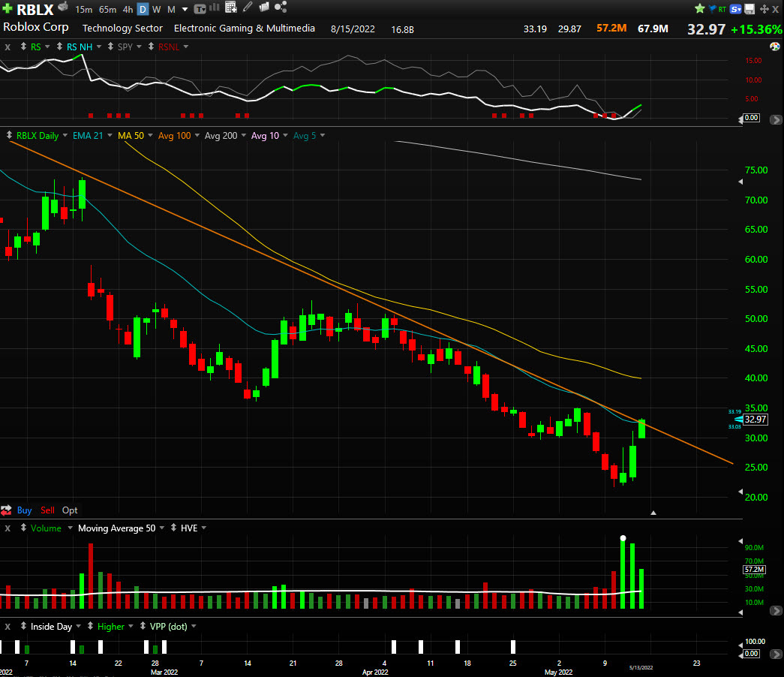The width and height of the screenshot is (784, 677).
Task: Click the red-green trade arrows icon beside Buy
Action: coord(7,510)
